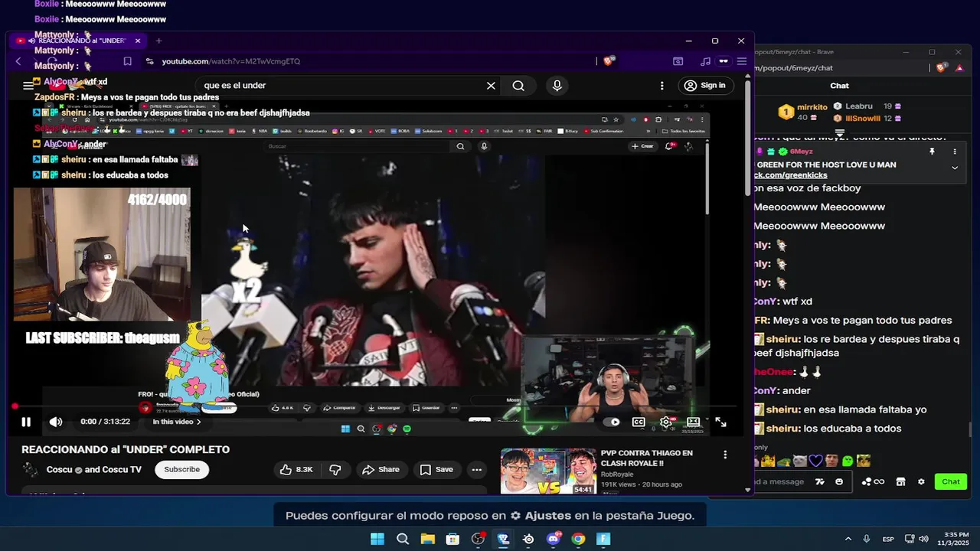980x551 pixels.
Task: Open the 7TV emote button
Action: [x=820, y=482]
